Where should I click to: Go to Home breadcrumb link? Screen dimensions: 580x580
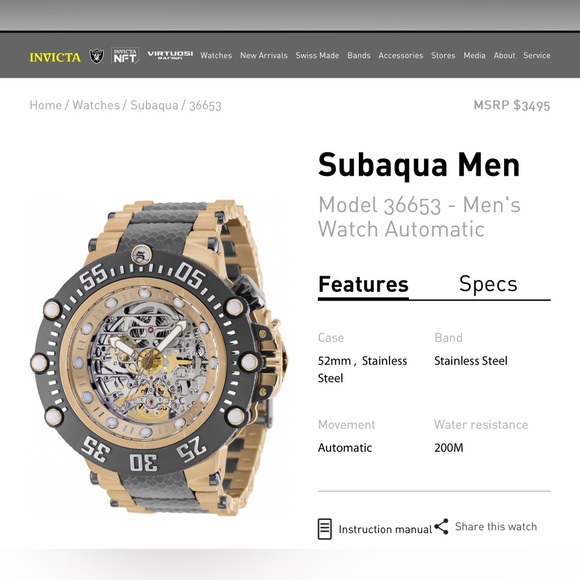tap(45, 105)
